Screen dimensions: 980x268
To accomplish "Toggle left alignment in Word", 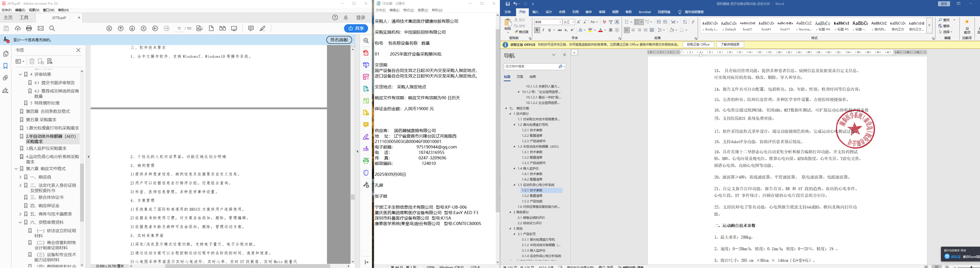I will 627,30.
